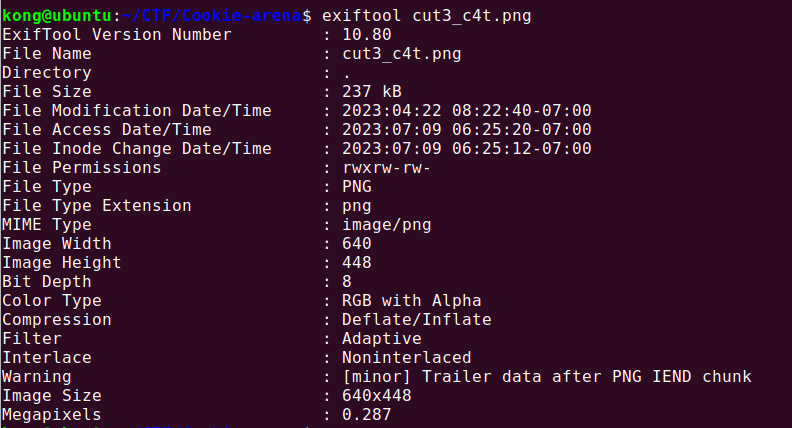Select the 2023:07:09 06:25:20-07:00 value
This screenshot has height=428, width=792.
pos(467,129)
